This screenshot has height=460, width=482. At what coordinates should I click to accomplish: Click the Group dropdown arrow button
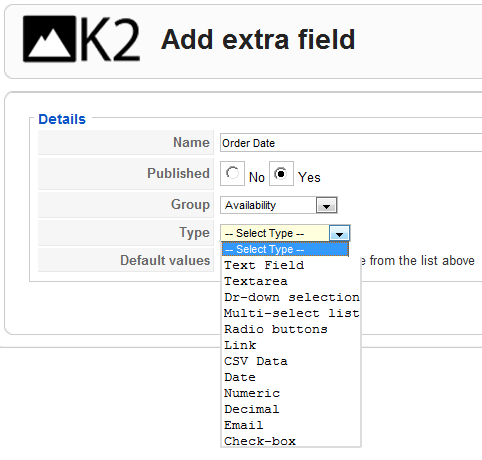pos(326,205)
